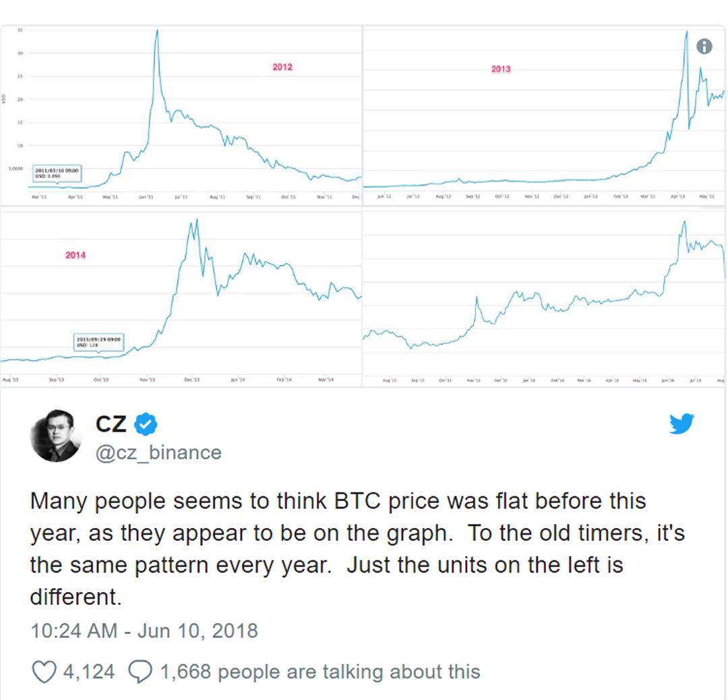Open CZ's profile avatar photo
This screenshot has width=728, height=700.
(55, 435)
